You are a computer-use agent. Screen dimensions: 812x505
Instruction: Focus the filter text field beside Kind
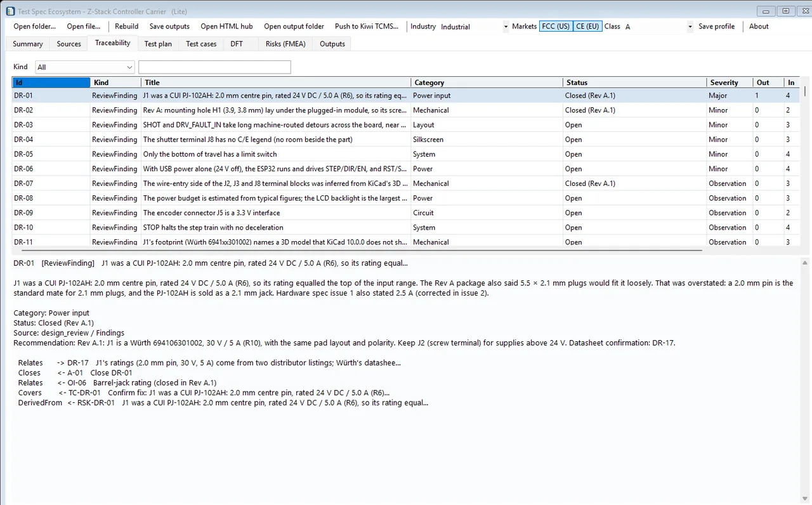(214, 67)
